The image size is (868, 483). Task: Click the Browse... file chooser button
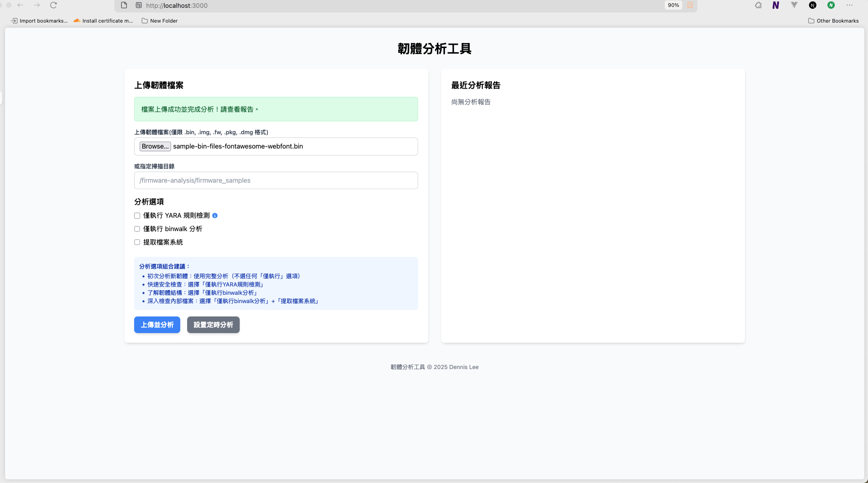pyautogui.click(x=155, y=146)
